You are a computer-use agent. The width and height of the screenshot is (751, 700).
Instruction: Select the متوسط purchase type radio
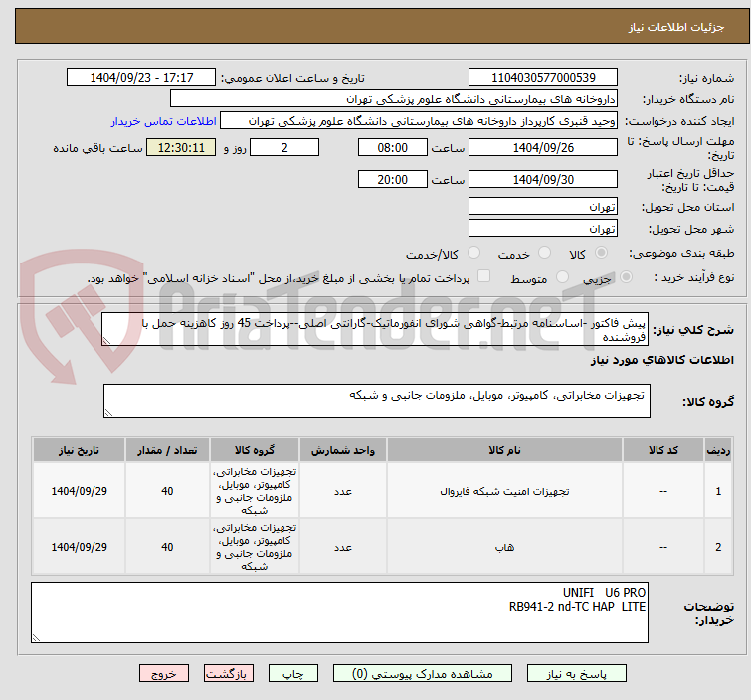[563, 277]
